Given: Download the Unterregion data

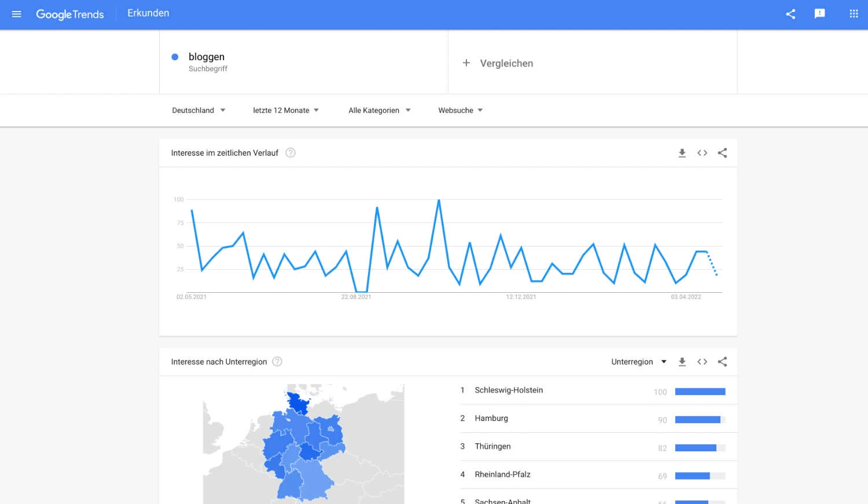Looking at the screenshot, I should tap(682, 361).
